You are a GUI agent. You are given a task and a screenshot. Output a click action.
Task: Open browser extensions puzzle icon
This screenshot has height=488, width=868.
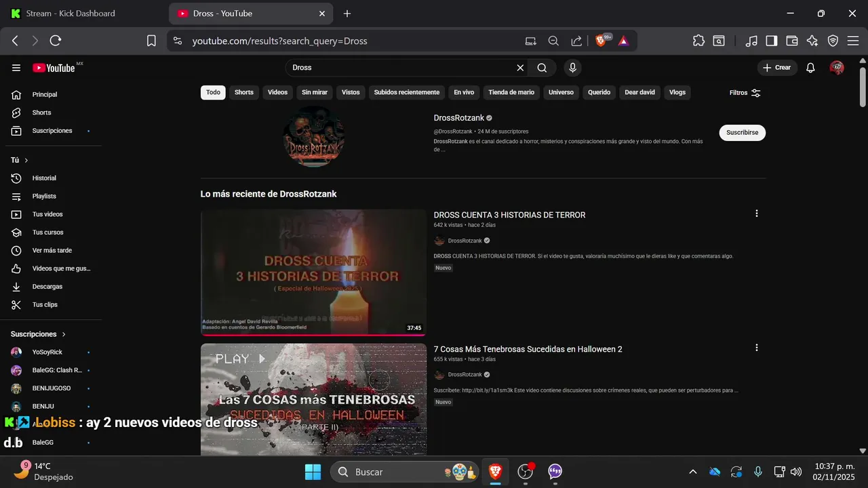tap(698, 41)
